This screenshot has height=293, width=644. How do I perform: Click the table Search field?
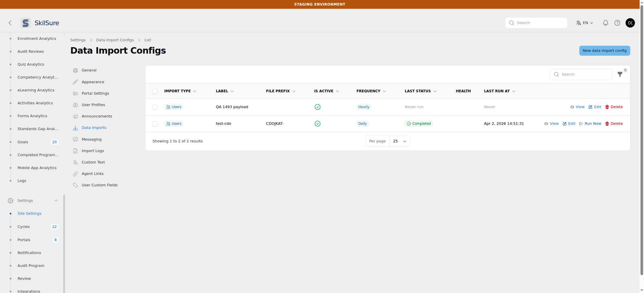coord(581,74)
